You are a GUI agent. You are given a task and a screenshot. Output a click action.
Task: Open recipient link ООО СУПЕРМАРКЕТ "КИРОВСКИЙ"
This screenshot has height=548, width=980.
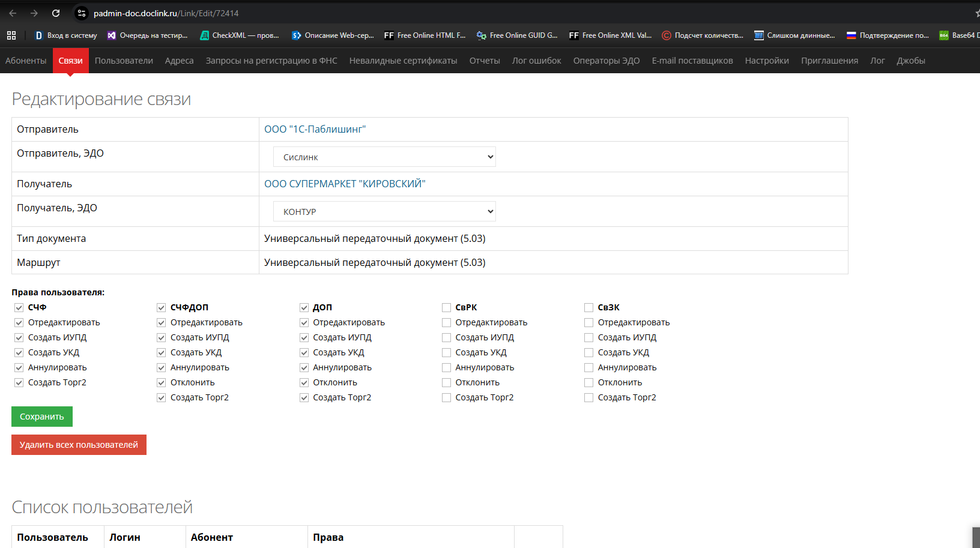(x=345, y=184)
